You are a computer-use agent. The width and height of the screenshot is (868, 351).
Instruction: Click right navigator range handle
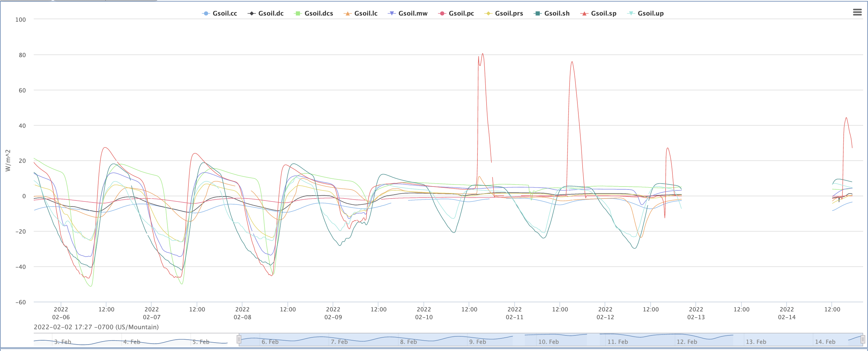[x=862, y=339]
